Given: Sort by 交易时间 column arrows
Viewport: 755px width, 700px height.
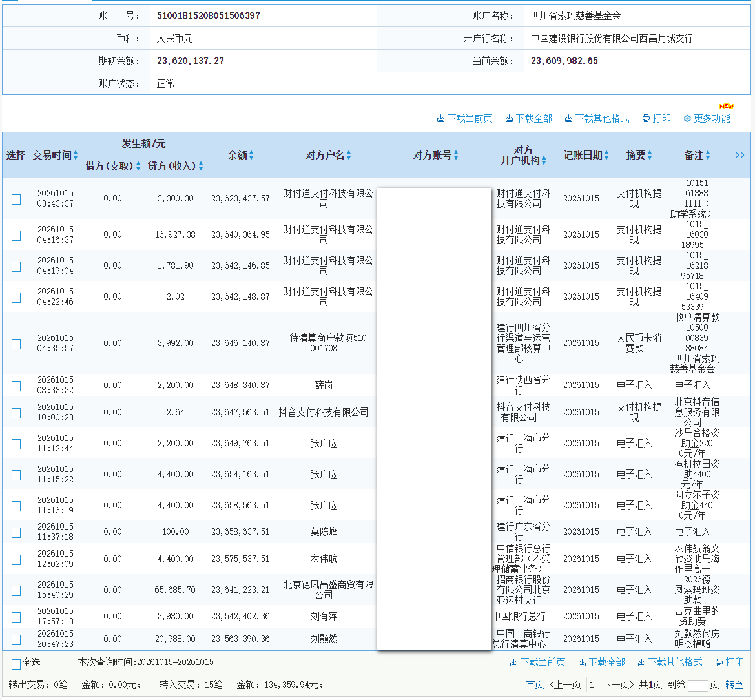Looking at the screenshot, I should tap(76, 155).
